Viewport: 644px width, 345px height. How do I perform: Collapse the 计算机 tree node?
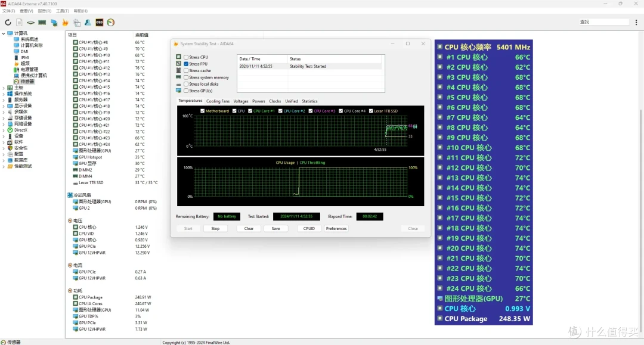[4, 33]
